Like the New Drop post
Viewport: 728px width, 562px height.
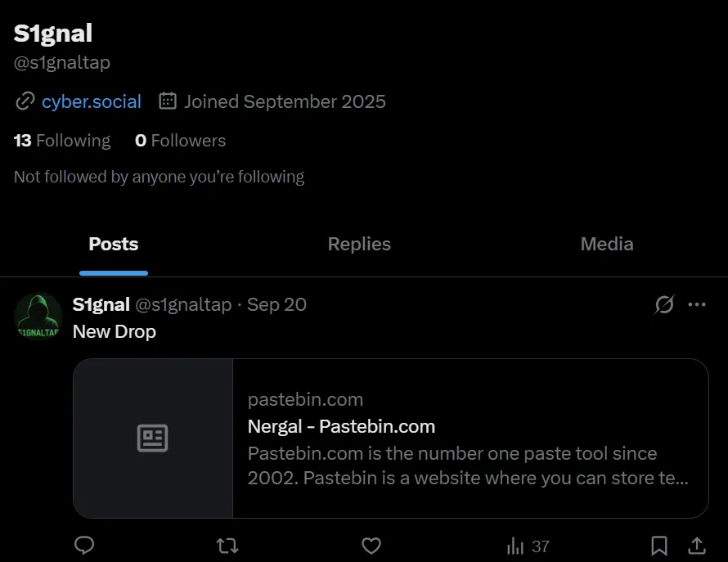pyautogui.click(x=371, y=545)
